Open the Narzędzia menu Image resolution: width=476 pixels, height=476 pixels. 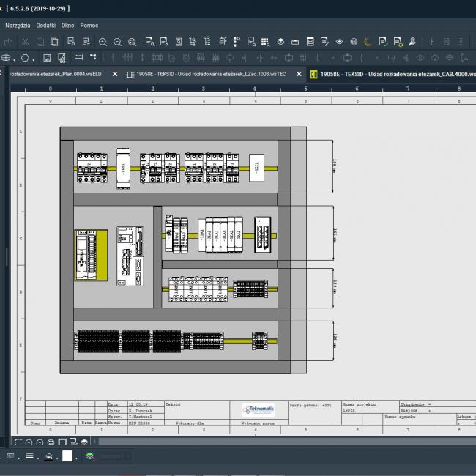click(18, 25)
